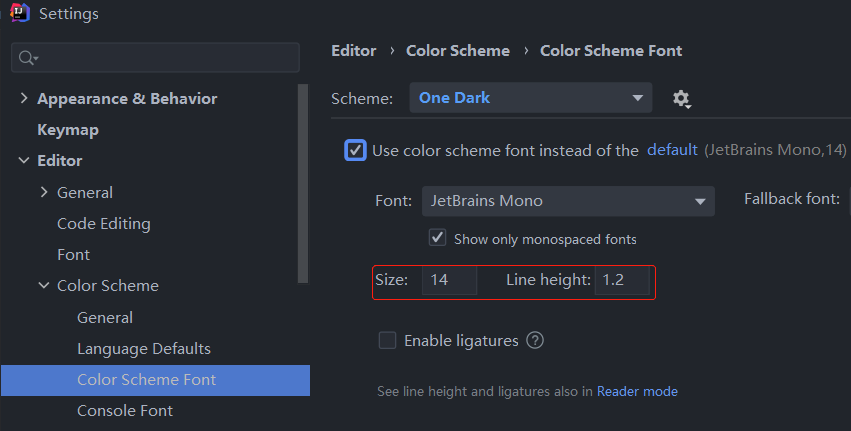Open the Language Defaults page
This screenshot has height=431, width=851.
click(x=144, y=349)
